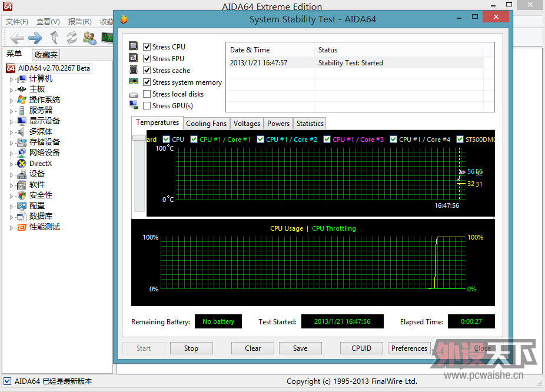This screenshot has height=392, width=545.
Task: Click the 计算机 computer icon in tree
Action: (22, 79)
